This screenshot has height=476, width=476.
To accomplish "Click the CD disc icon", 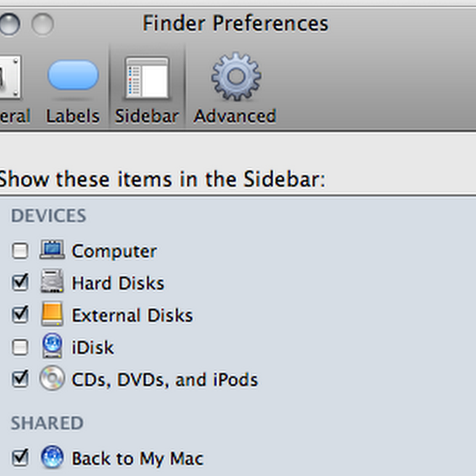I will point(52,379).
